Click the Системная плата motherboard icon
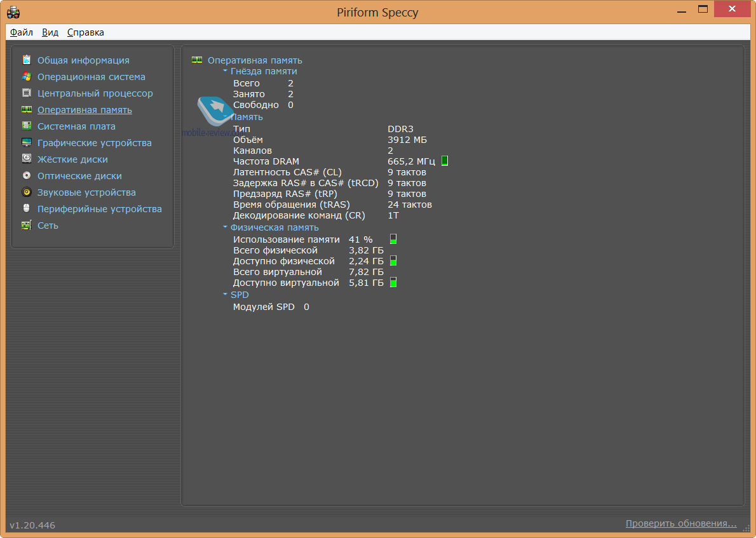The height and width of the screenshot is (538, 756). pyautogui.click(x=27, y=126)
